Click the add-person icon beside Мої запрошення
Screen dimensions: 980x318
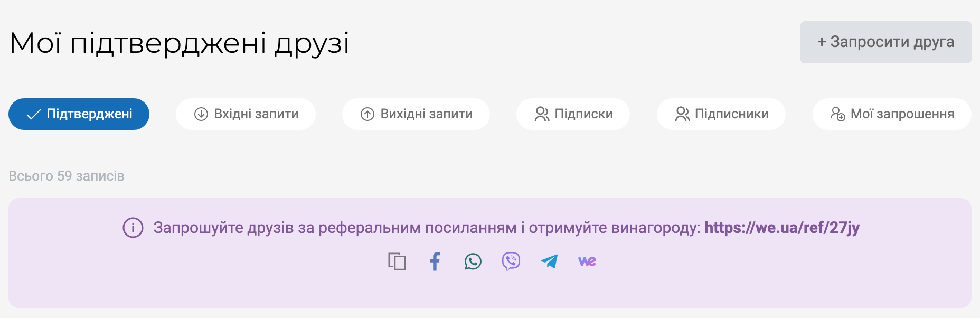click(x=837, y=114)
